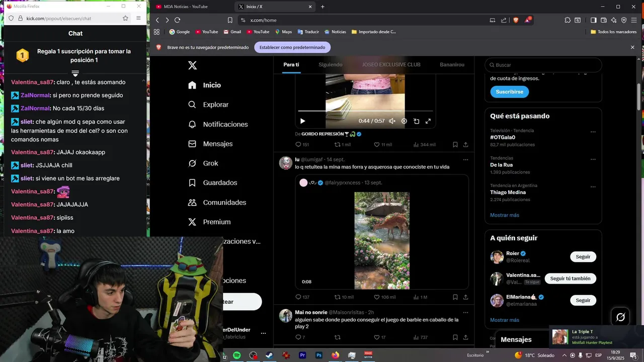The image size is (644, 362).
Task: Share the Mai no sonrie post
Action: 466,337
